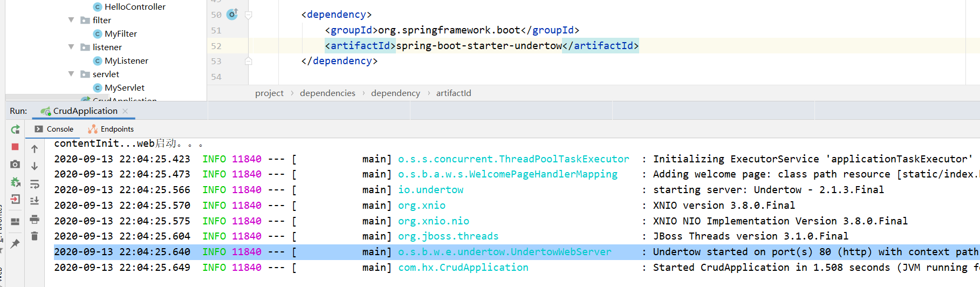The image size is (980, 287).
Task: Click the 'dependencies' breadcrumb
Action: tap(327, 93)
